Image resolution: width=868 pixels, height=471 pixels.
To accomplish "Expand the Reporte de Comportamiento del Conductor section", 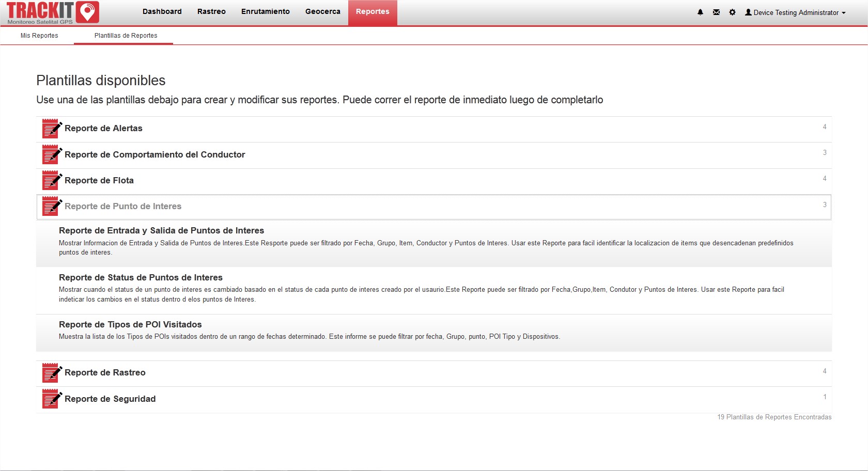I will tap(154, 155).
